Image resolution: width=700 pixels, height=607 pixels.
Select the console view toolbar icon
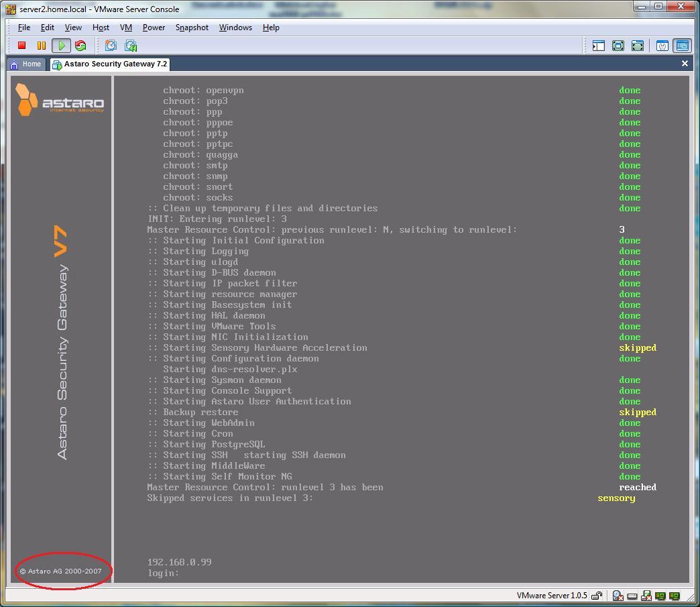pos(682,46)
